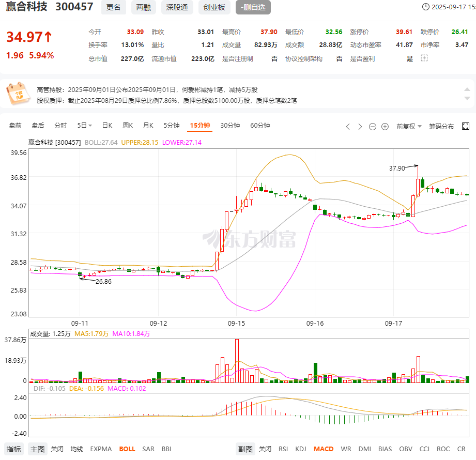This screenshot has height=460, width=476.
Task: Click the 动态市盈率 value 41.87
Action: pos(404,45)
